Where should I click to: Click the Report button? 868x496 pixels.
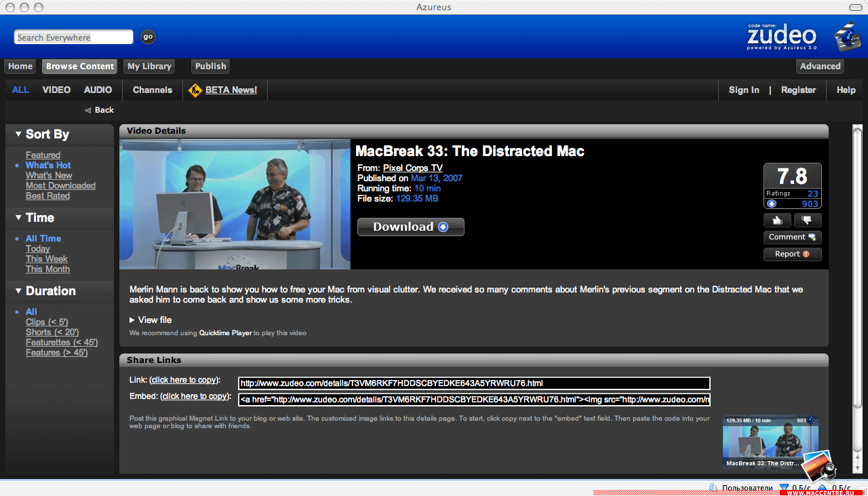(793, 254)
